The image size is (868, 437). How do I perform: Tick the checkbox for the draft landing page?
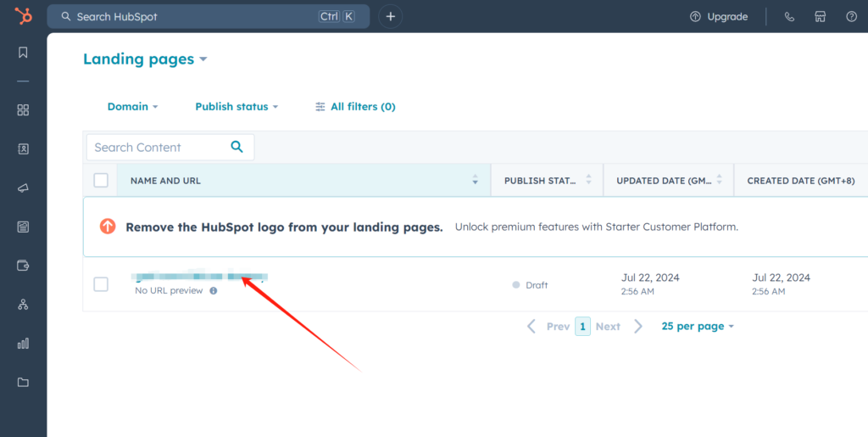pos(101,284)
